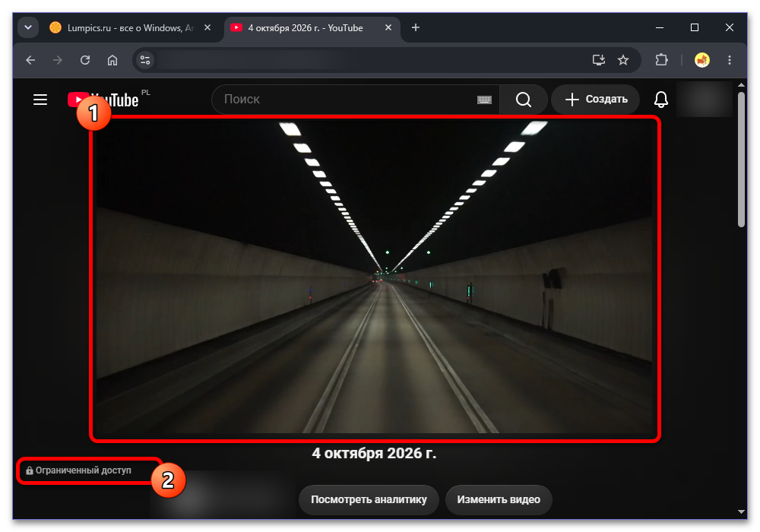Click the Создать button

[596, 100]
